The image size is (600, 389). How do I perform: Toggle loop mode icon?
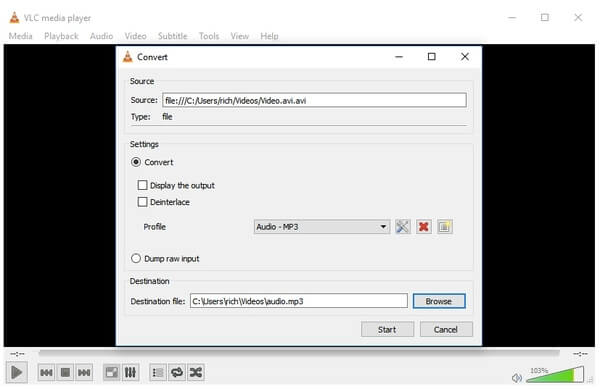pos(177,372)
